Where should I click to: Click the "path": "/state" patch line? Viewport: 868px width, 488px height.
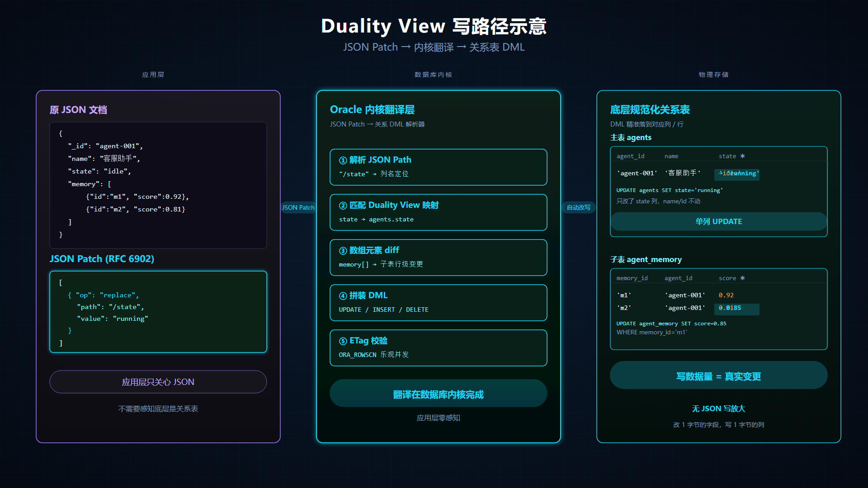(110, 307)
